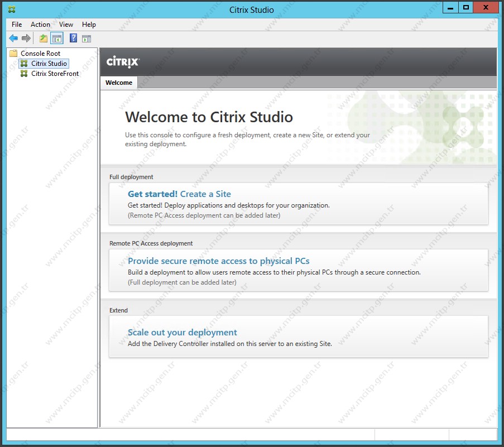
Task: Select Citrix StoreFront tree item label
Action: coord(55,74)
